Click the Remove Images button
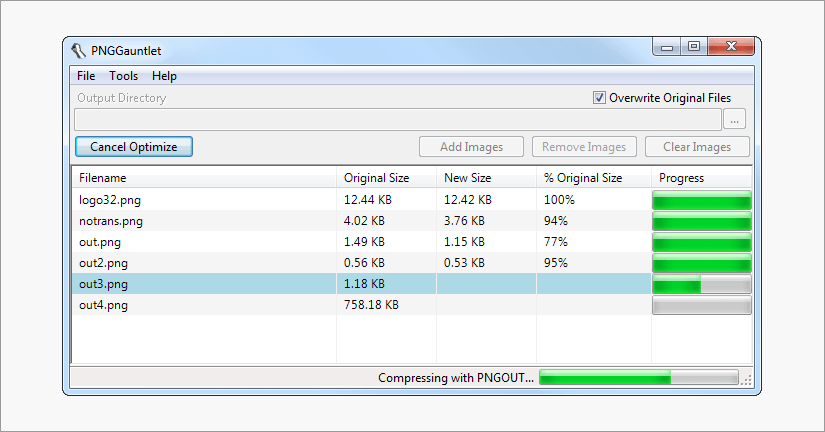Screen dimensions: 825x432 pyautogui.click(x=584, y=147)
